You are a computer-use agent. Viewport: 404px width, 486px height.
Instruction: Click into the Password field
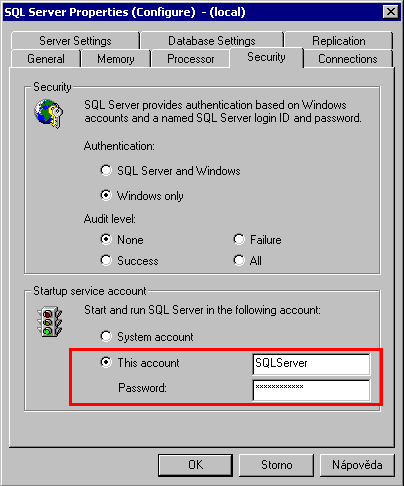coord(311,390)
